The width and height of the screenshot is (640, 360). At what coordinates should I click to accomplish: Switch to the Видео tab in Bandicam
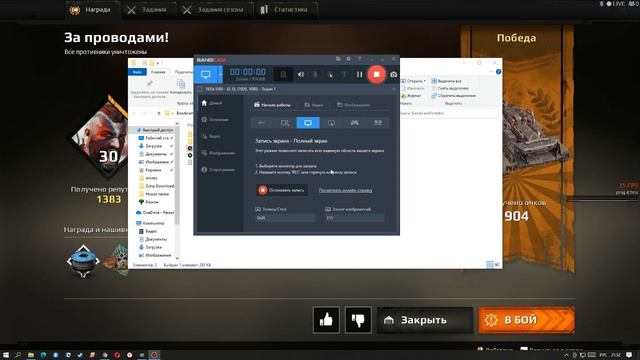(x=314, y=105)
